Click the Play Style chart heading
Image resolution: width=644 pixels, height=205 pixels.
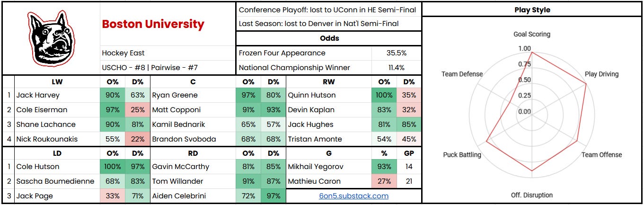532,9
